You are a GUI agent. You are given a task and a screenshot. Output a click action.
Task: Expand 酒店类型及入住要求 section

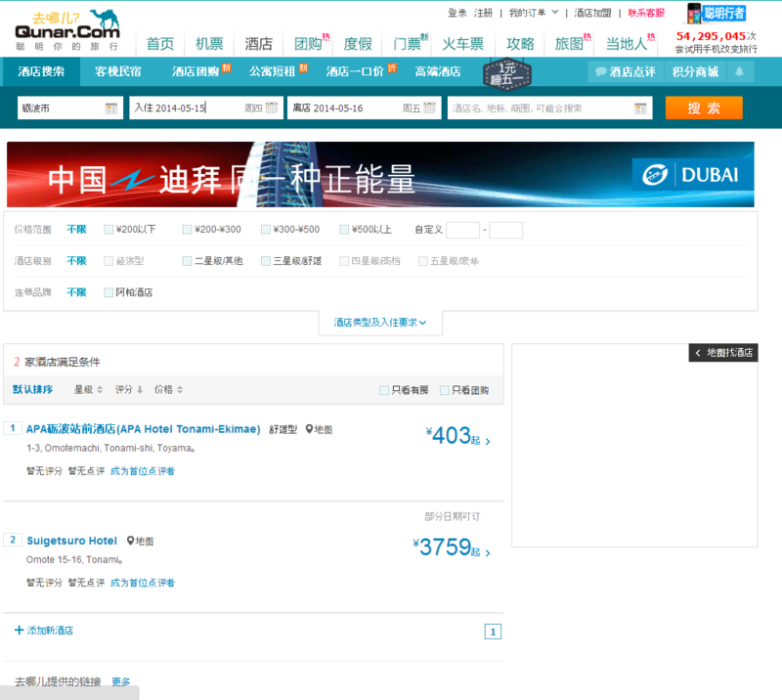(380, 323)
